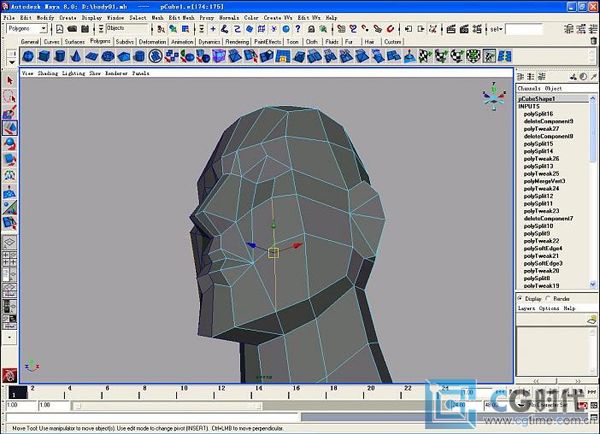The image size is (600, 434).
Task: Click the range start frame field
Action: point(21,405)
